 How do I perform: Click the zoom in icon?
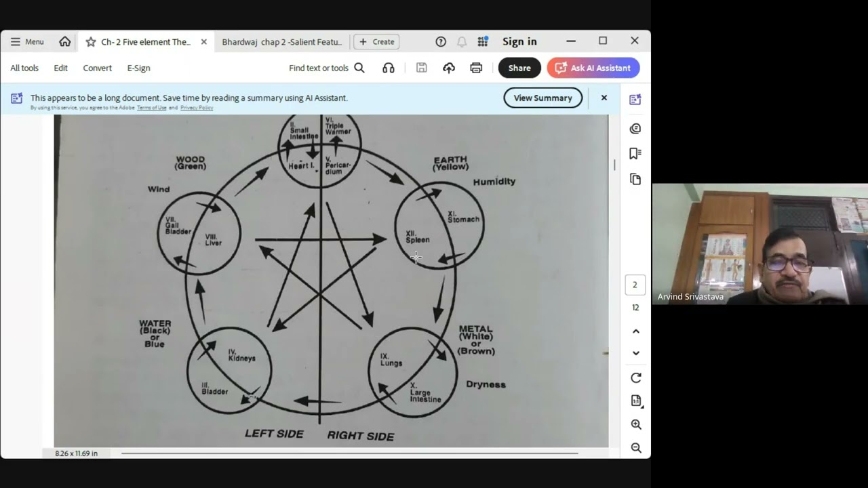pos(636,424)
